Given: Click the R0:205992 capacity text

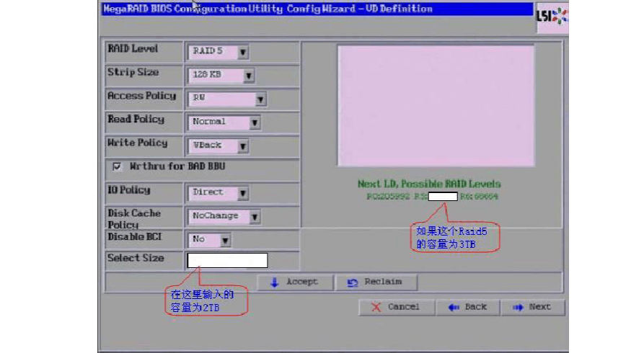Looking at the screenshot, I should tap(388, 197).
